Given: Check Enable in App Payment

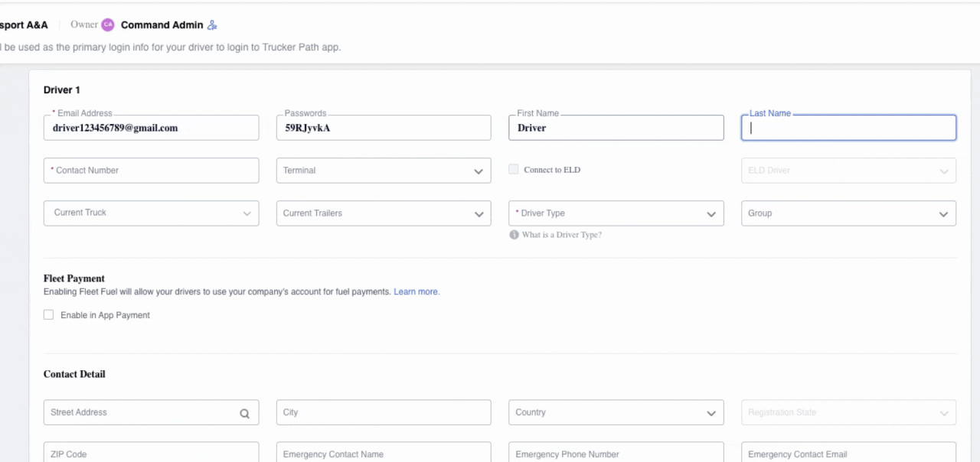Looking at the screenshot, I should [49, 314].
